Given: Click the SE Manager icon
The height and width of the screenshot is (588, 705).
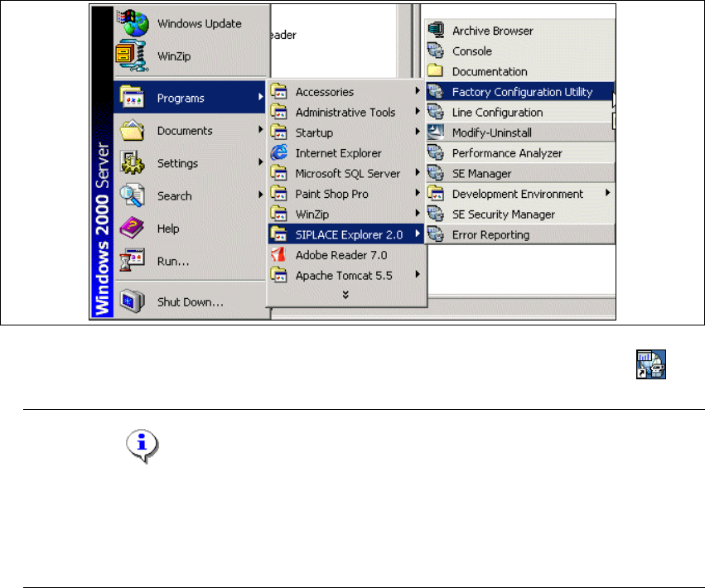Looking at the screenshot, I should point(435,173).
